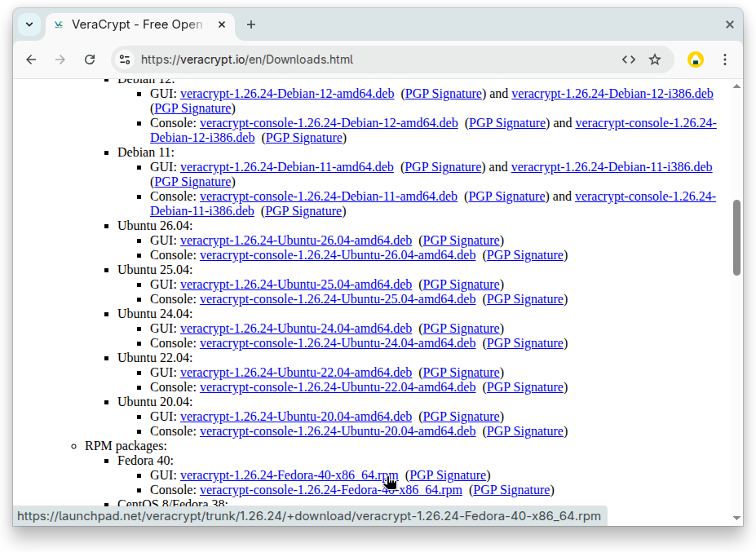Open PGP Signature for Ubuntu 24.04 console
The width and height of the screenshot is (756, 552).
(525, 343)
